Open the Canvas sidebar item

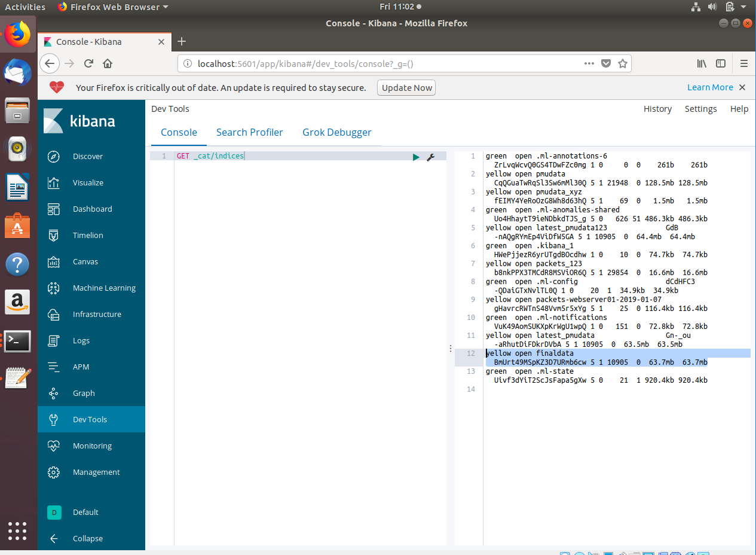tap(85, 262)
